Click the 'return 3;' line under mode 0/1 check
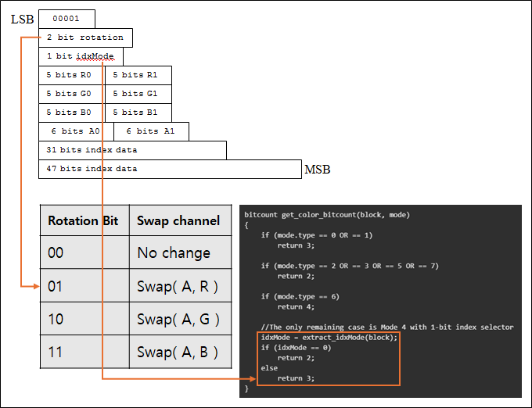The height and width of the screenshot is (408, 532). coord(296,245)
